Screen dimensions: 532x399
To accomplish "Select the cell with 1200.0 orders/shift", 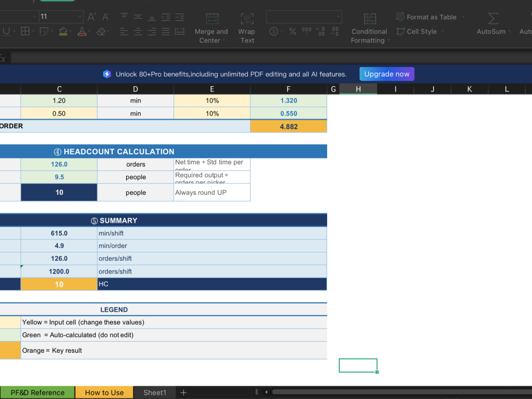I will coord(59,271).
